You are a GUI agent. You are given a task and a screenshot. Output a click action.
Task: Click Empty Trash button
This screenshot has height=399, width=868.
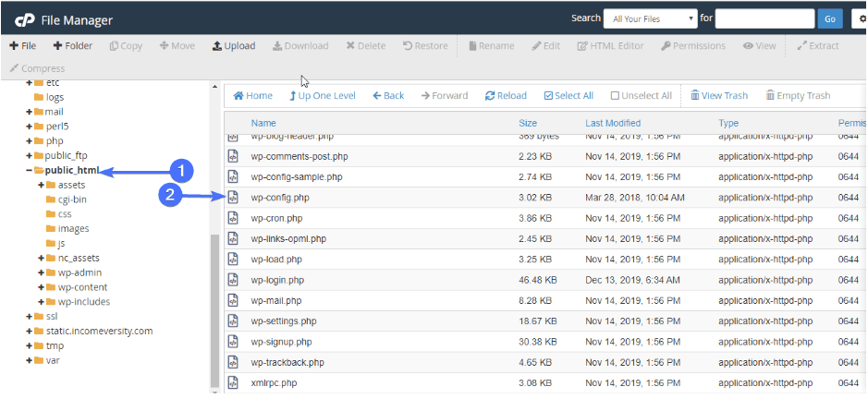(799, 96)
